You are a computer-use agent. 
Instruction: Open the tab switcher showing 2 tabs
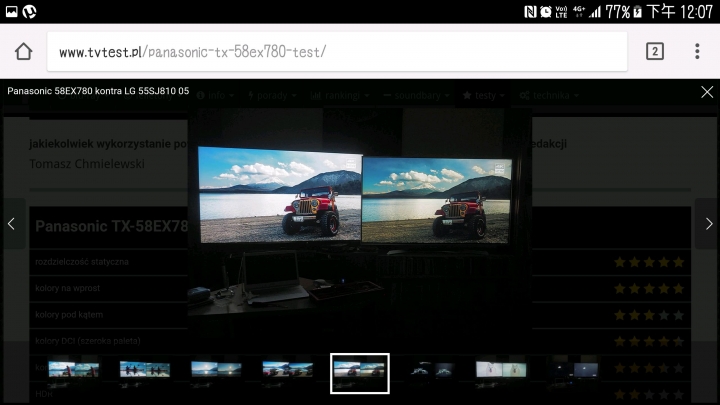(x=655, y=51)
